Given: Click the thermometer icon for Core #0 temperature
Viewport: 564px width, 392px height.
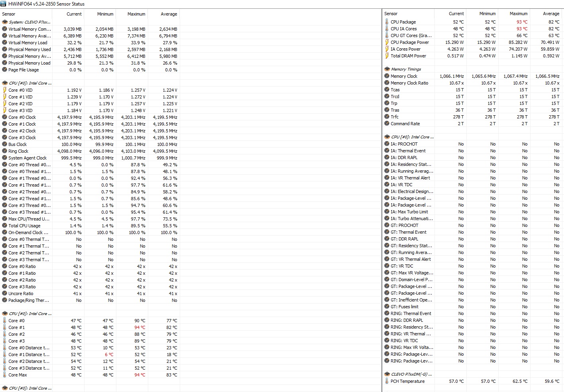Looking at the screenshot, I should click(x=5, y=320).
